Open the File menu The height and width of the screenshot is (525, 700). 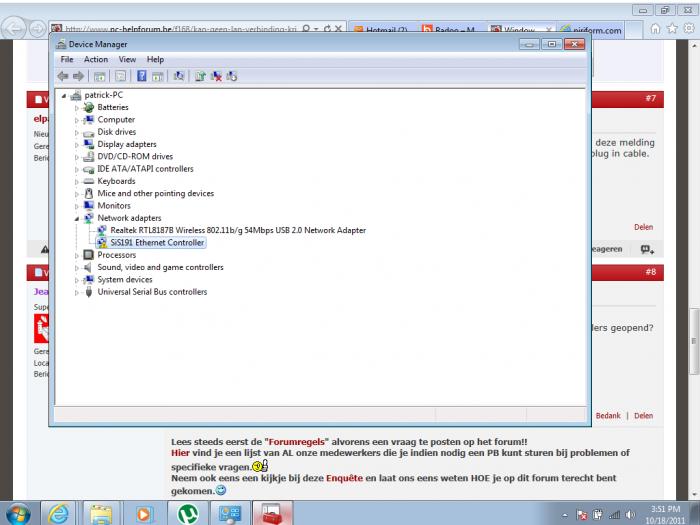click(x=67, y=59)
